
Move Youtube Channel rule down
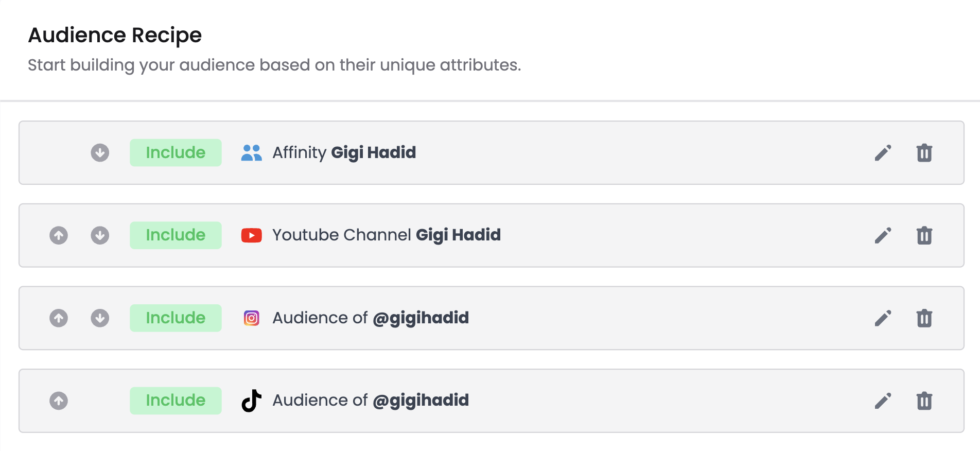100,235
